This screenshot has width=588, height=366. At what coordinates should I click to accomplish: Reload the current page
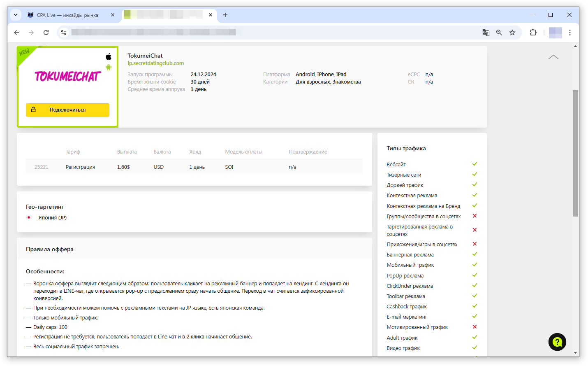[x=46, y=33]
